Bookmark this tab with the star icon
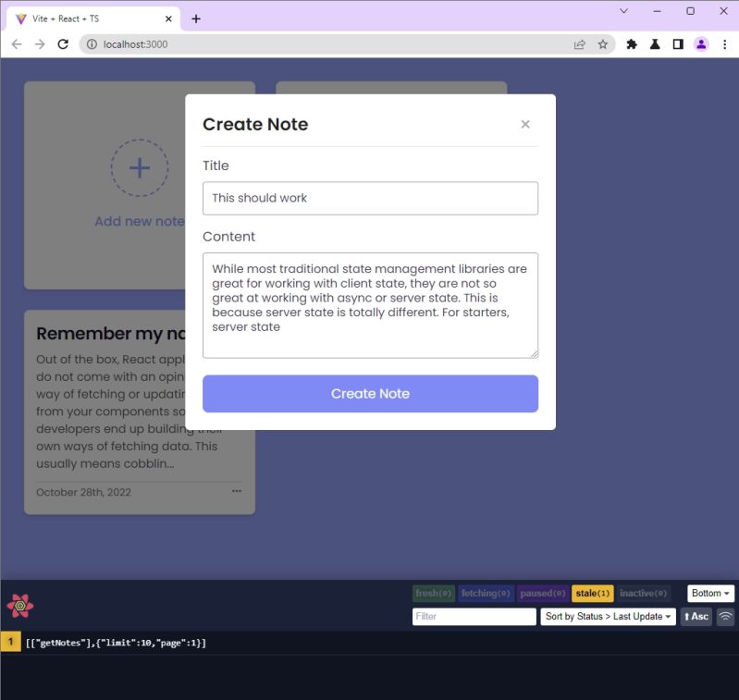 point(603,44)
